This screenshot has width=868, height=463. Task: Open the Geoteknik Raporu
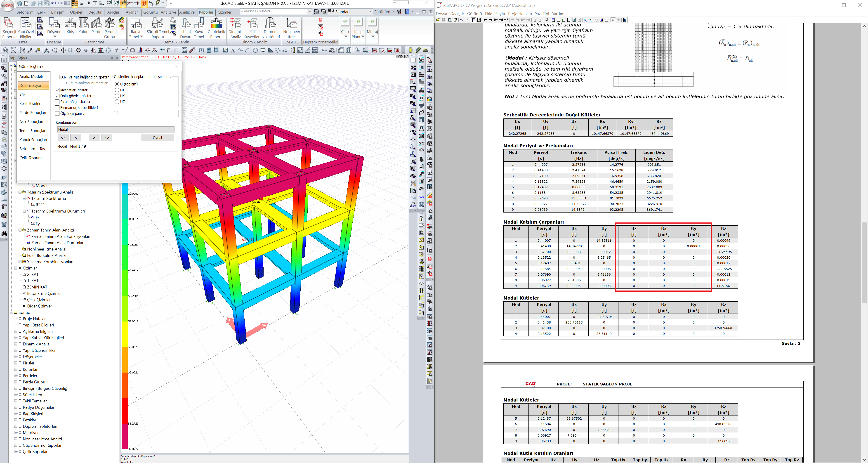[216, 28]
